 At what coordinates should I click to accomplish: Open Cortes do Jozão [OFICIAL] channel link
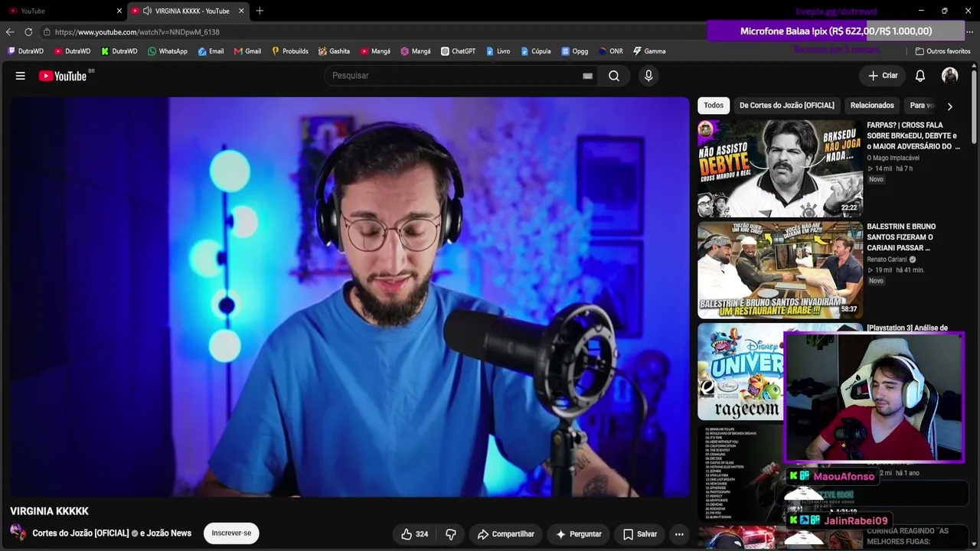(80, 533)
